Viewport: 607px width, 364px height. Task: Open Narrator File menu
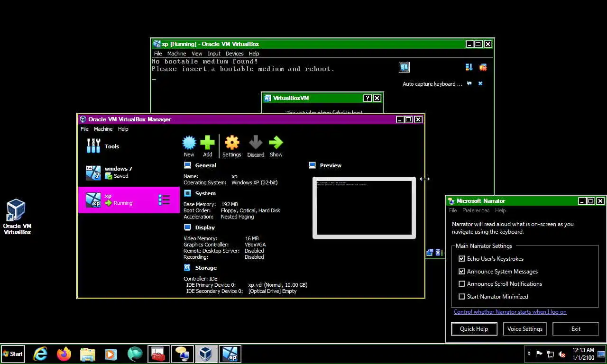pos(453,210)
